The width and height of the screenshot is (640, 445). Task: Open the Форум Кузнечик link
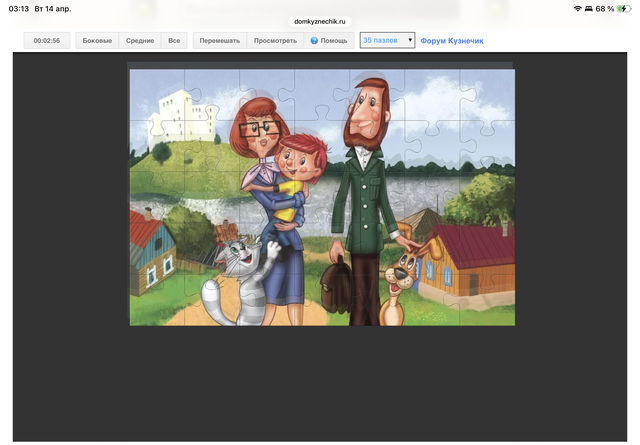pos(452,41)
